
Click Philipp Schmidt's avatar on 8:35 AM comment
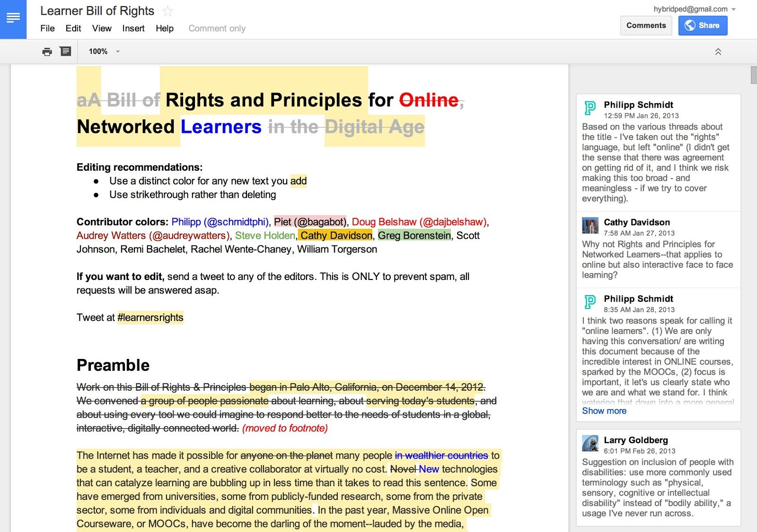pos(590,302)
